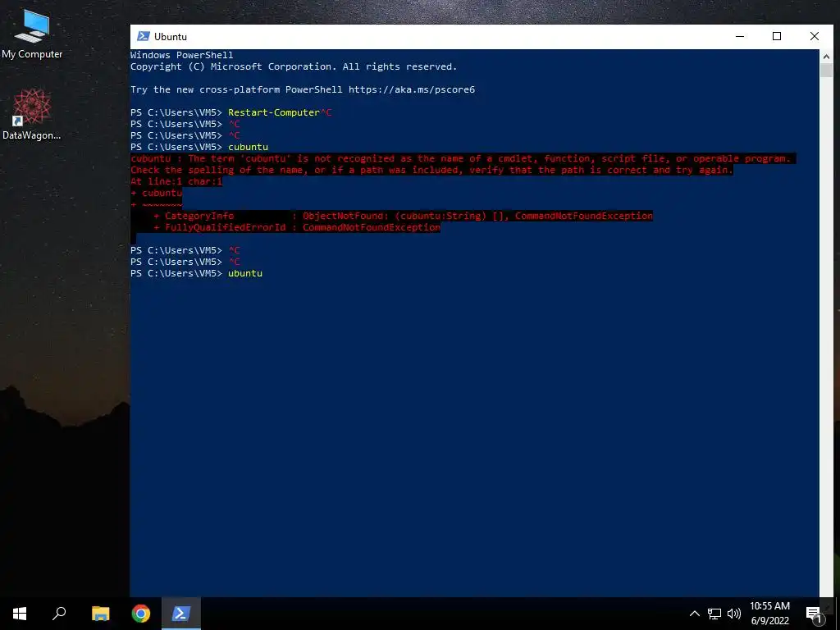Open the DataWagon desktop shortcut

click(32, 115)
